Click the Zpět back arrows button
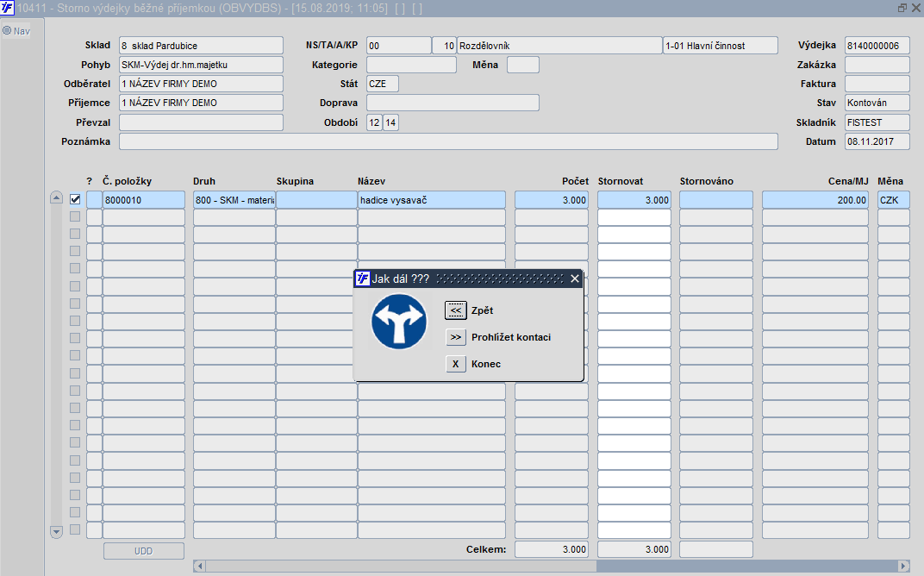The width and height of the screenshot is (924, 576). point(455,310)
